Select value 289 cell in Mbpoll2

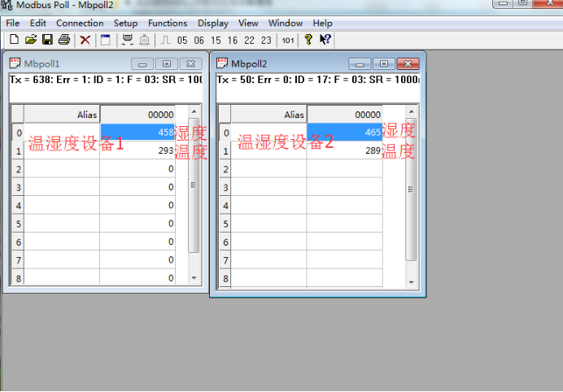coord(344,150)
